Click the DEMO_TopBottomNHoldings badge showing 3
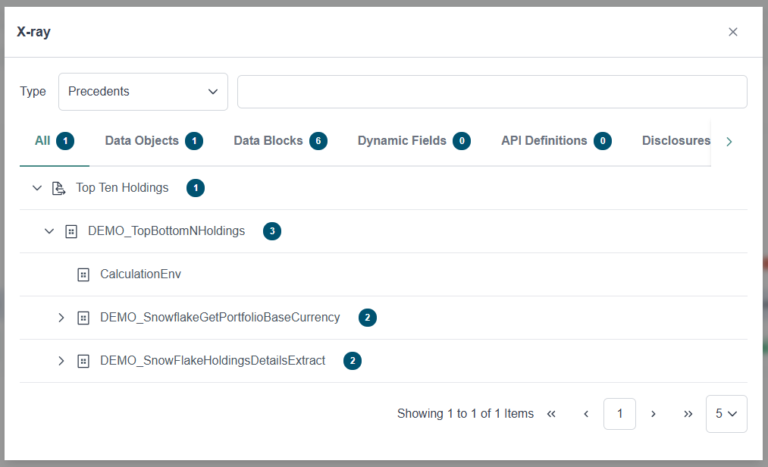This screenshot has width=768, height=467. (x=272, y=231)
